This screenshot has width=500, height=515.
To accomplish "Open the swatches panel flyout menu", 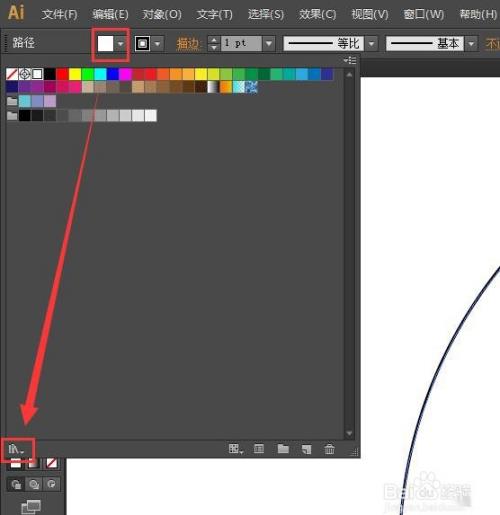I will click(350, 60).
